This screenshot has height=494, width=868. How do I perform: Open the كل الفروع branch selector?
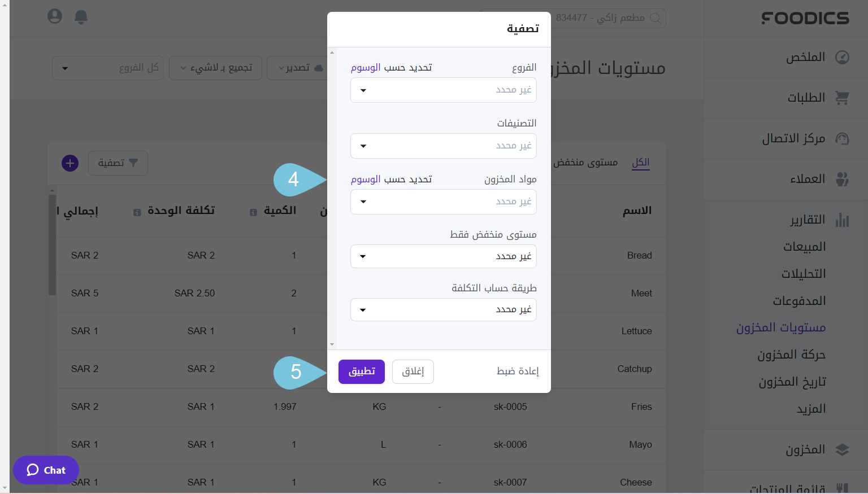coord(108,68)
